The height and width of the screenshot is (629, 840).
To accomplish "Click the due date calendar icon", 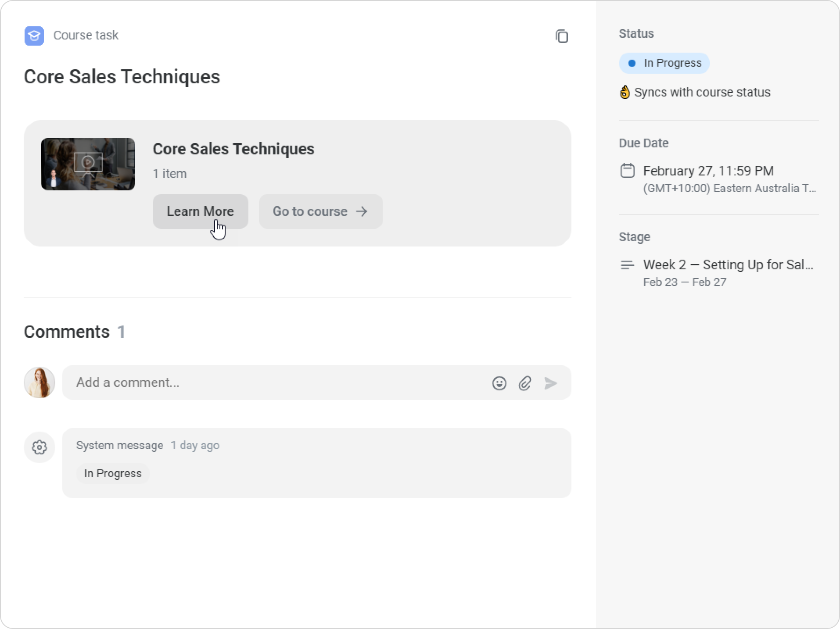I will tap(627, 171).
